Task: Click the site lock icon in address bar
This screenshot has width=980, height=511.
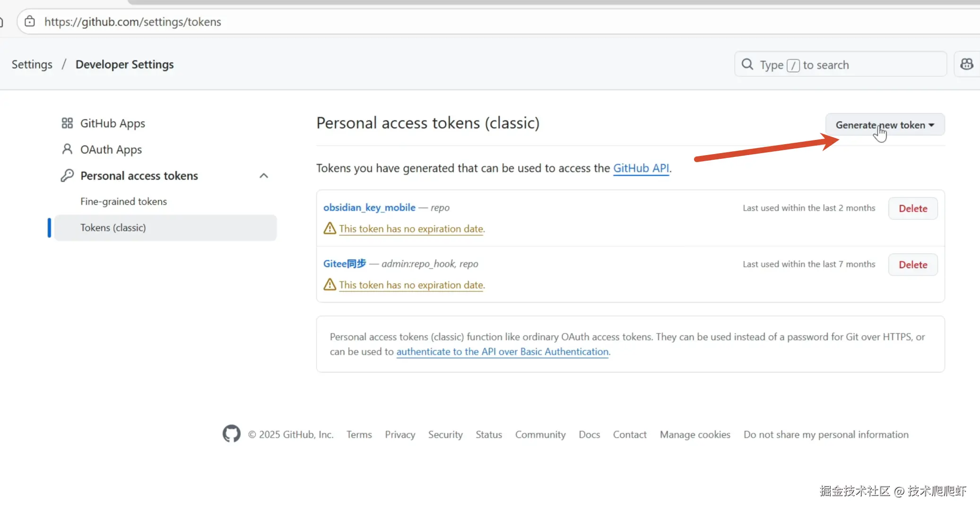Action: tap(30, 22)
